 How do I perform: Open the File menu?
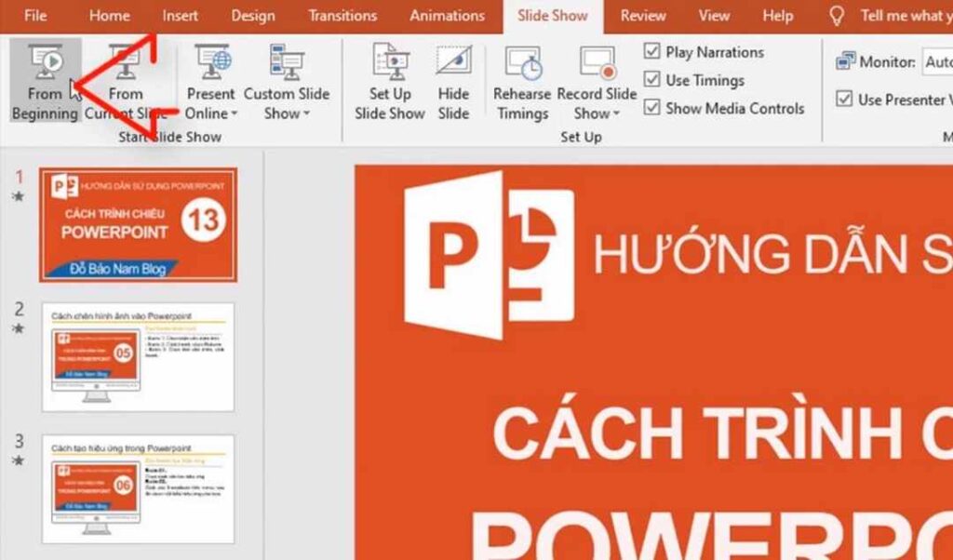coord(34,15)
